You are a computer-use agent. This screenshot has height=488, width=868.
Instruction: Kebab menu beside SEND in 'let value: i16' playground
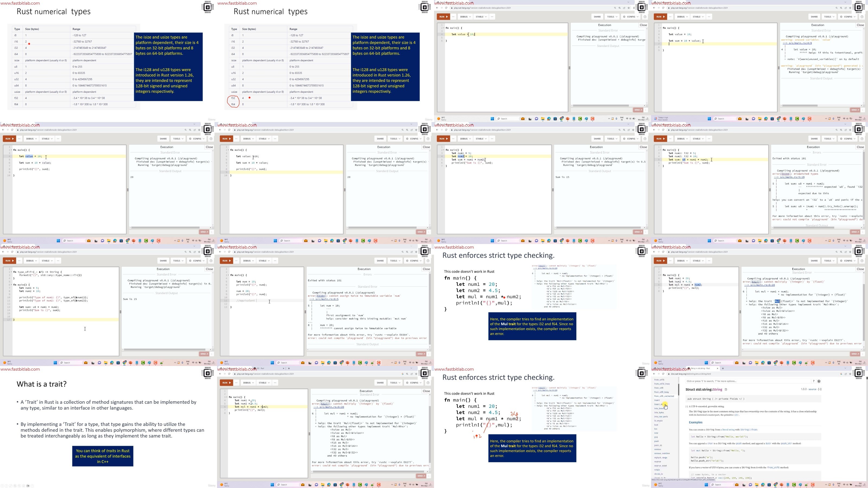tap(428, 232)
